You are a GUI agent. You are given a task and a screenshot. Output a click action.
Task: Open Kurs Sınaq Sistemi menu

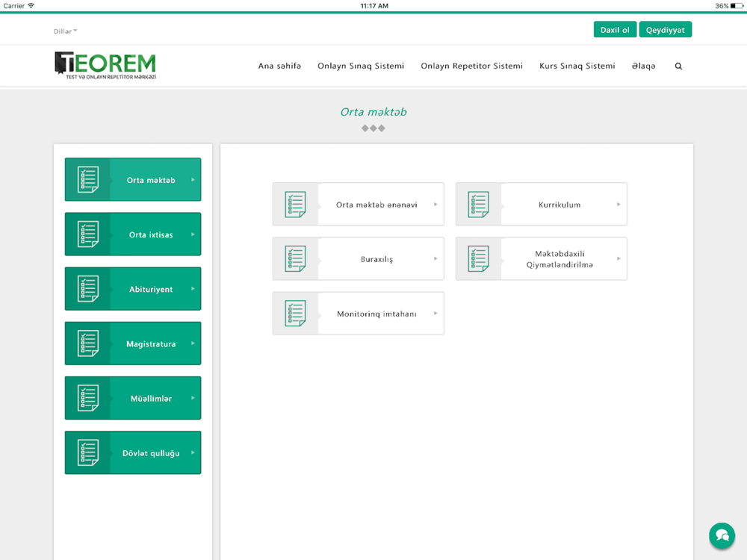click(577, 66)
